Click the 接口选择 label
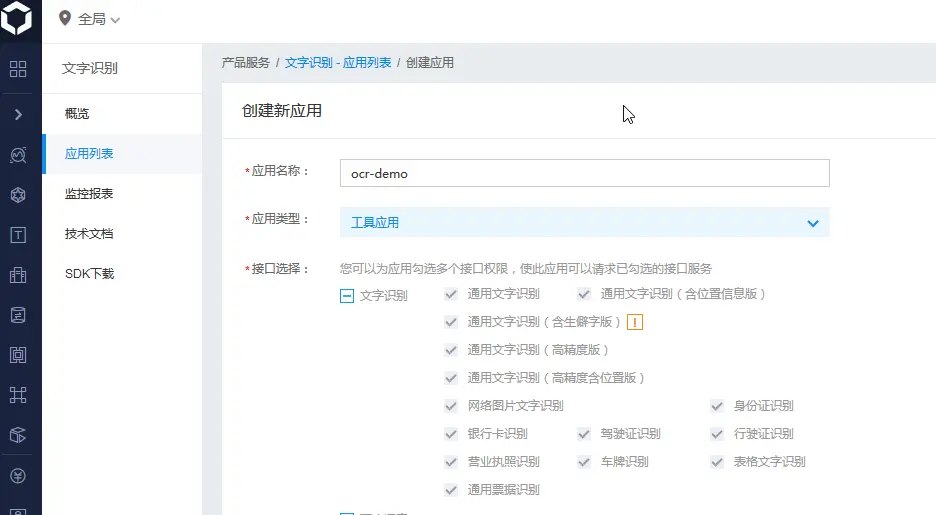 tap(277, 269)
